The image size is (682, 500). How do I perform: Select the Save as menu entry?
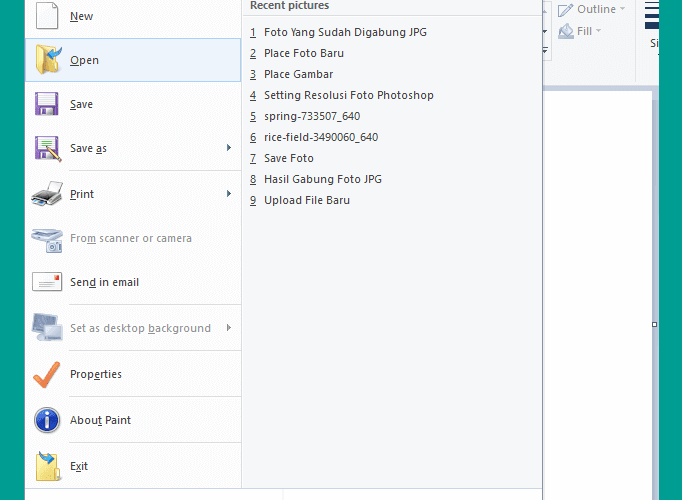click(x=133, y=148)
